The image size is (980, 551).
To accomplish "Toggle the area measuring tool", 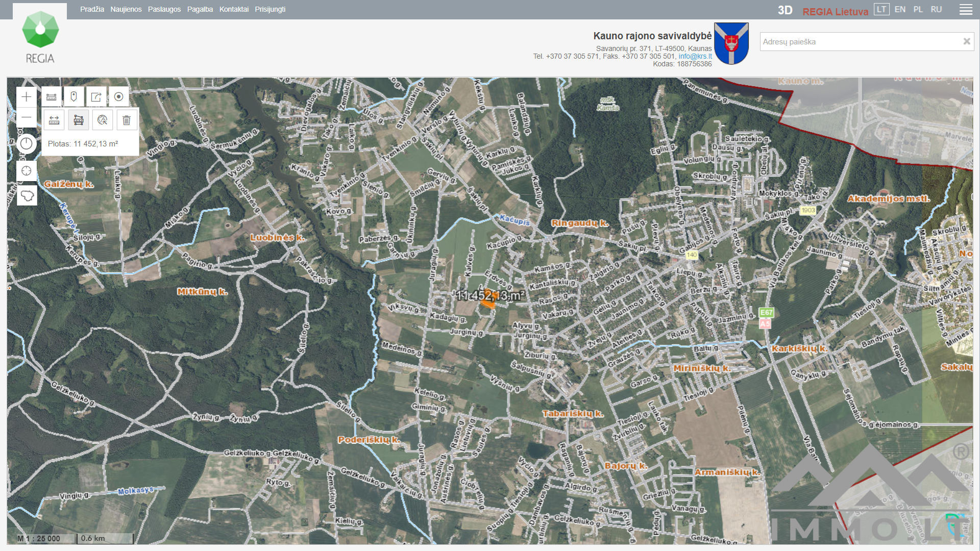I will tap(79, 120).
